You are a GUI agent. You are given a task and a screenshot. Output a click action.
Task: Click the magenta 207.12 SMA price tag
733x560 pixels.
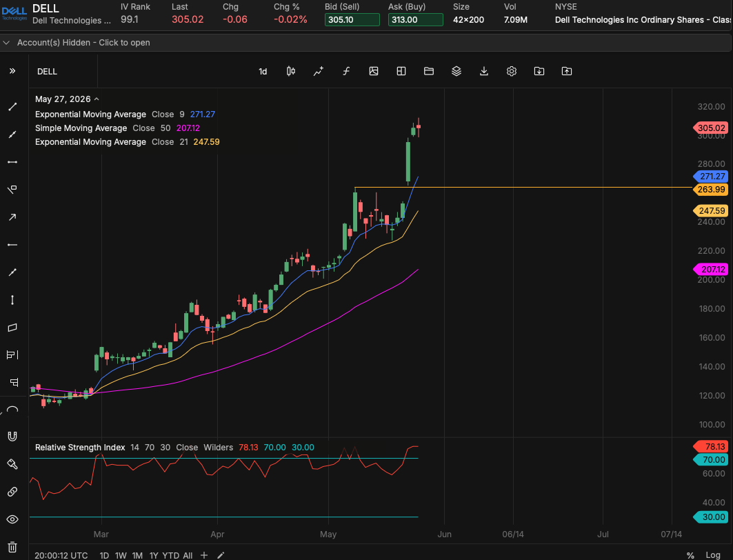[710, 269]
